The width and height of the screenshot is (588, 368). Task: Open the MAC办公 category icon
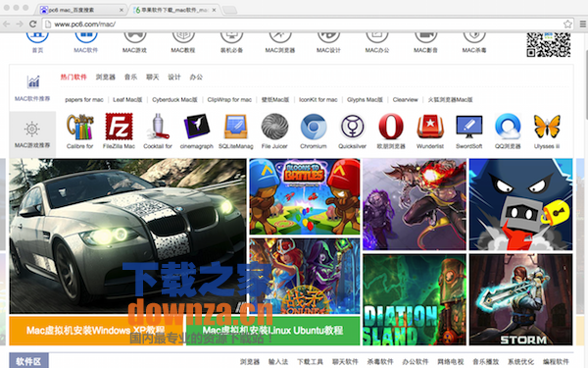click(377, 37)
